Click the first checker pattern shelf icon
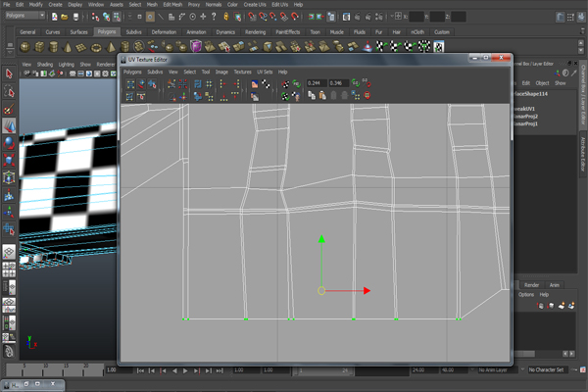 tap(381, 46)
